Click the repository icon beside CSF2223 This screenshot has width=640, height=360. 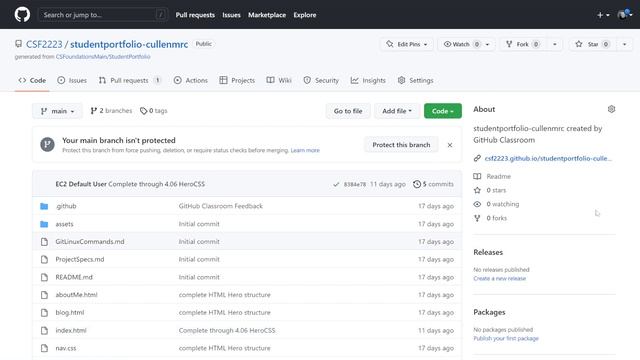18,44
